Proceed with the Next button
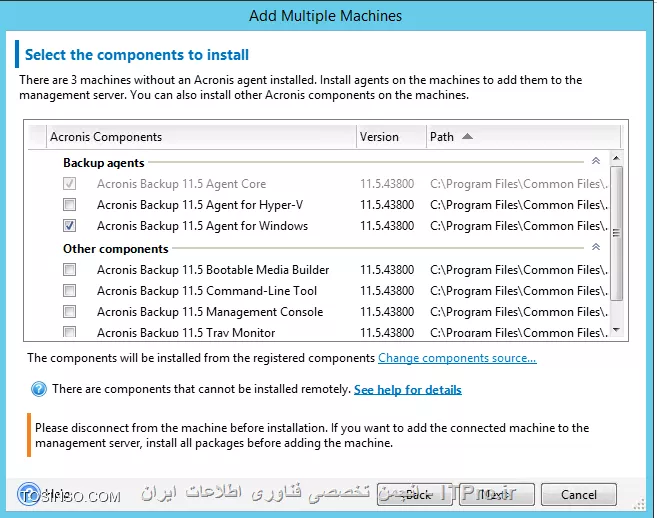This screenshot has height=518, width=657. 497,495
